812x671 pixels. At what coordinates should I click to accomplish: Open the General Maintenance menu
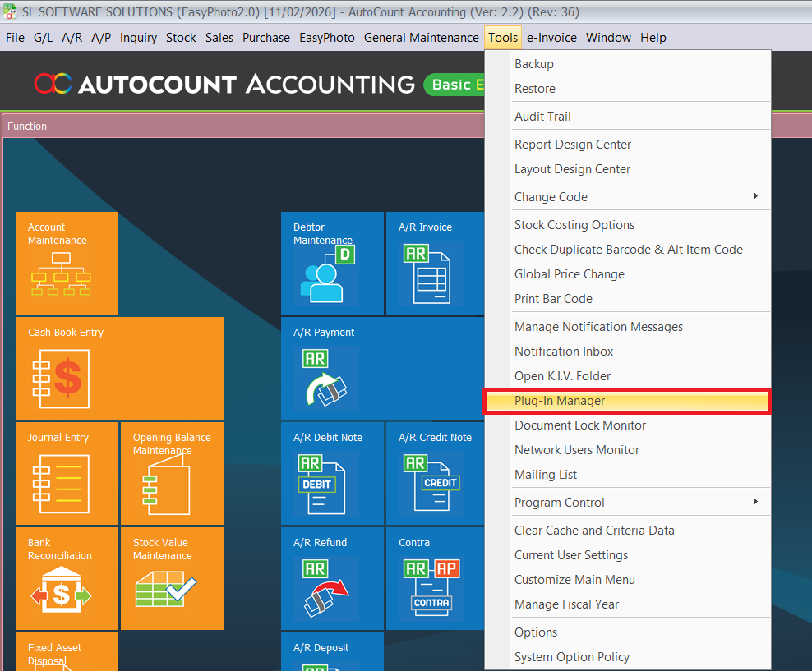(x=421, y=38)
